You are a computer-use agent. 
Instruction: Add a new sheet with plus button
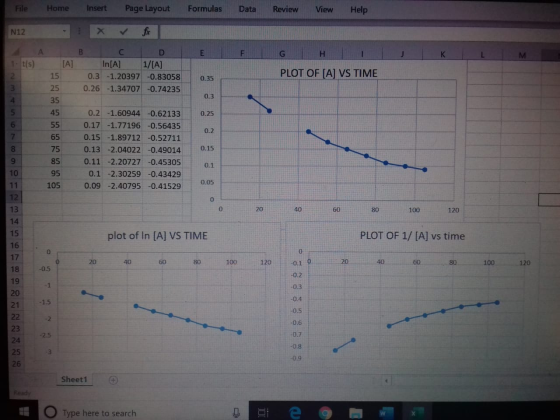[113, 380]
